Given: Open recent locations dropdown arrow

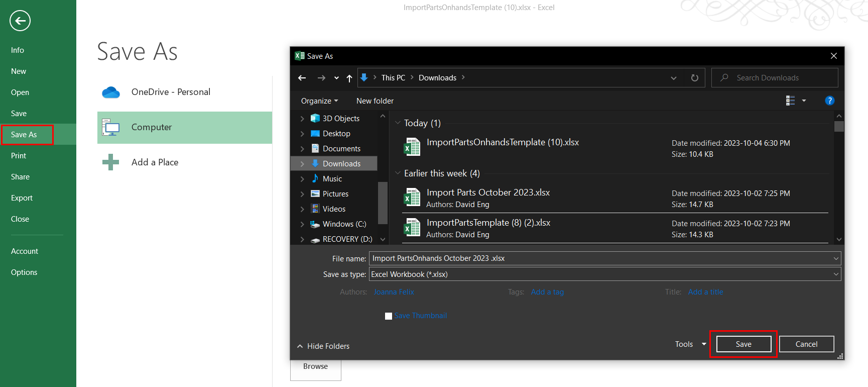Looking at the screenshot, I should click(x=336, y=78).
